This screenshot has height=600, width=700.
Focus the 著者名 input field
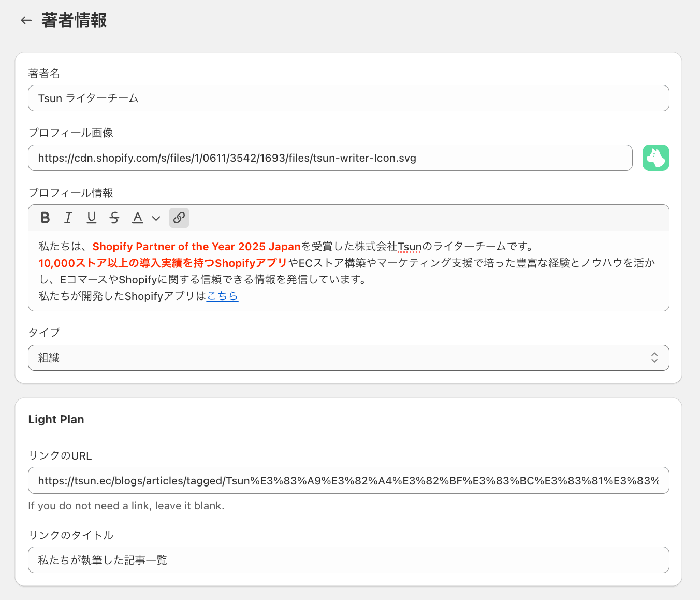click(348, 98)
